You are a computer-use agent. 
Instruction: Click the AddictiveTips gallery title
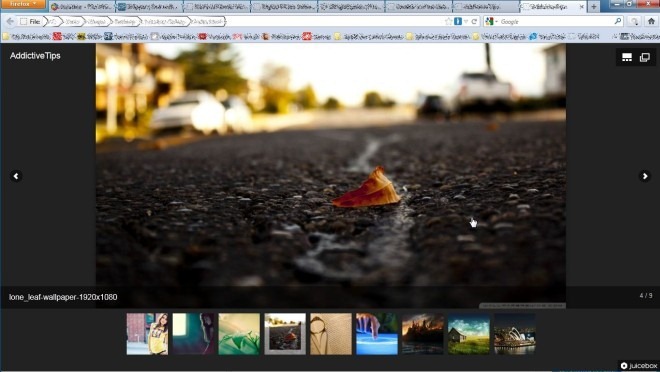click(35, 56)
